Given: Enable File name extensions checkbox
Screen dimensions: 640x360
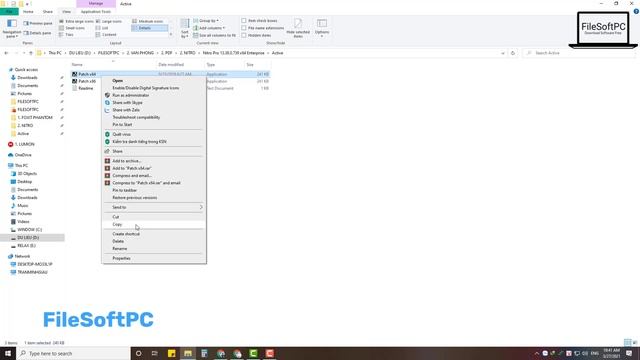Looking at the screenshot, I should click(244, 28).
